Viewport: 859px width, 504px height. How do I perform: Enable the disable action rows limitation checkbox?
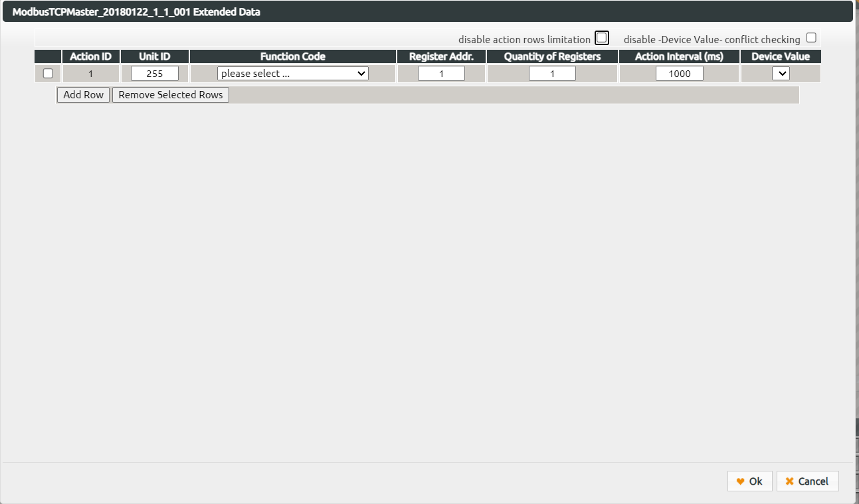click(x=601, y=37)
